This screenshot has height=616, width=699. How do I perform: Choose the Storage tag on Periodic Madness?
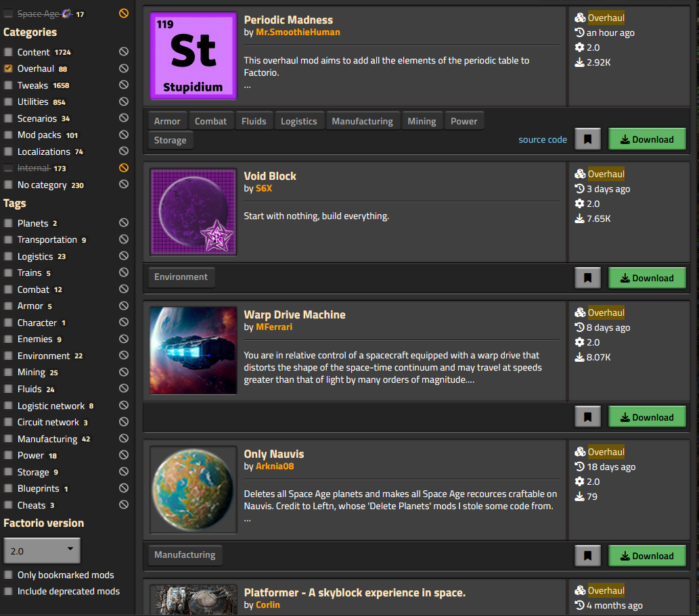point(171,140)
